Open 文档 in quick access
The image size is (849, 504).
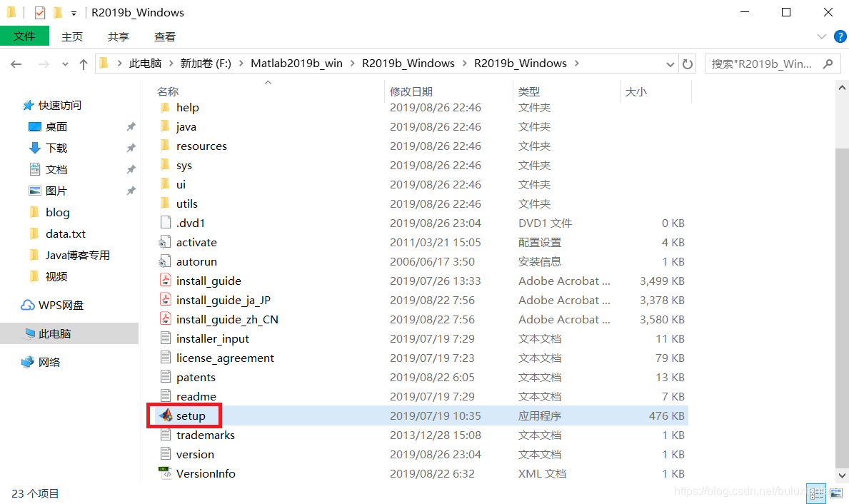coord(48,169)
